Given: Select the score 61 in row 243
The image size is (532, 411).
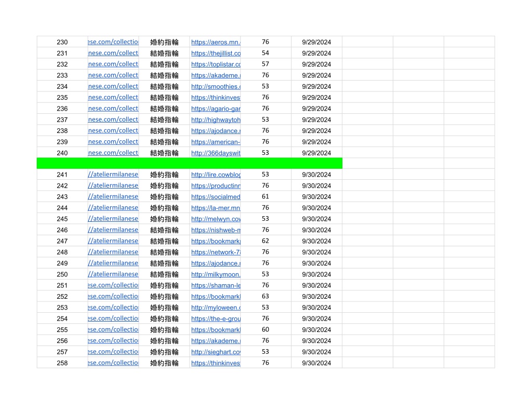Looking at the screenshot, I should click(265, 197).
